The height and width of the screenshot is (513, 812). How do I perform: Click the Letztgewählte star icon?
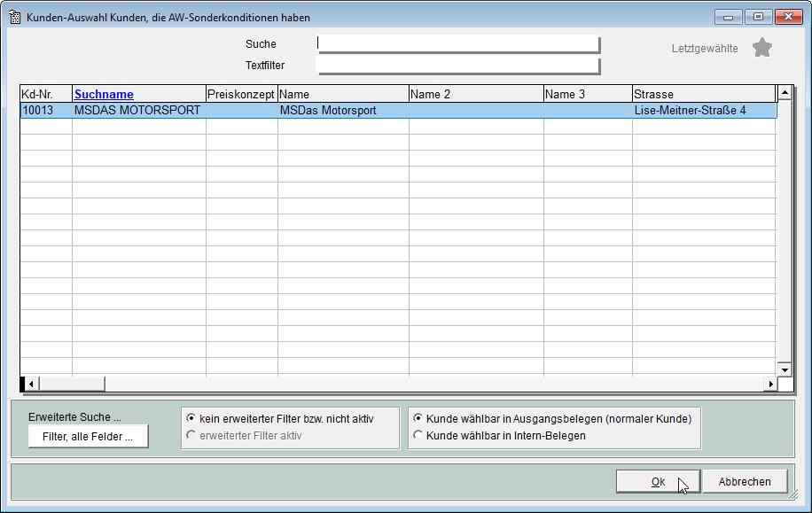[x=761, y=48]
